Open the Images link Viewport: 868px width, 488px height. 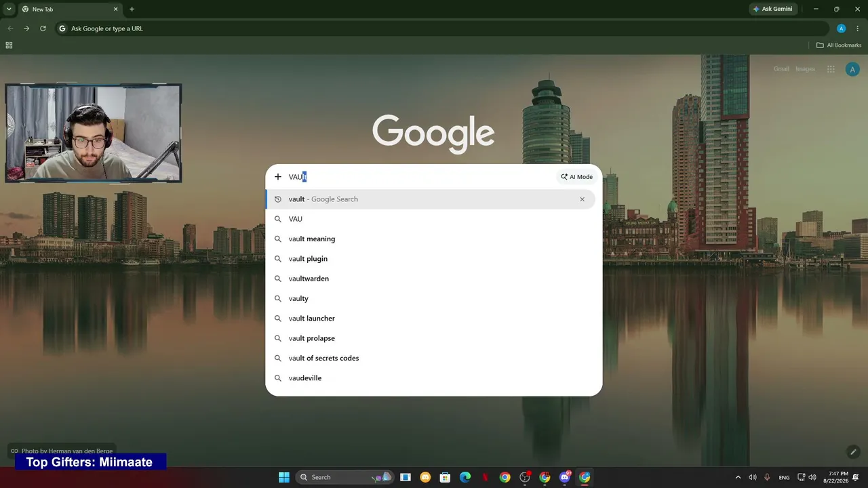coord(805,69)
